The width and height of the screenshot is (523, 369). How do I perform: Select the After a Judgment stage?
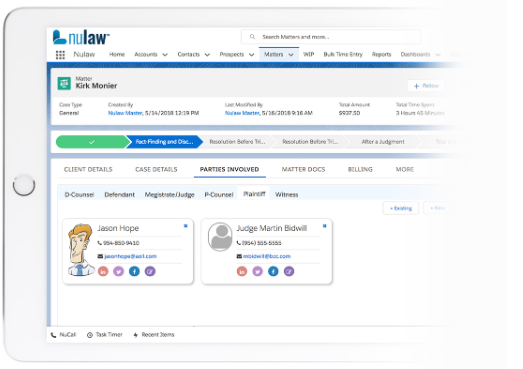pyautogui.click(x=383, y=142)
